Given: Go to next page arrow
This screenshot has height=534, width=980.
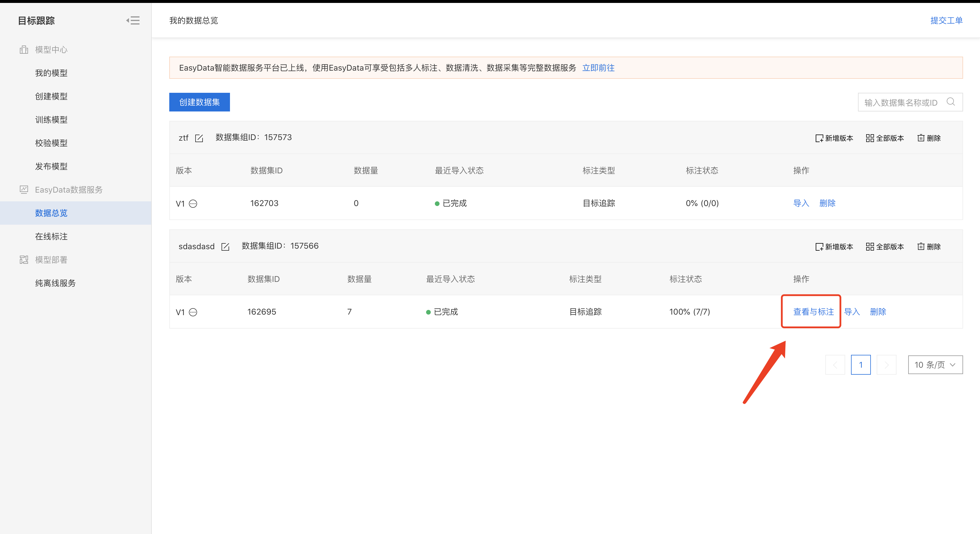Looking at the screenshot, I should 886,365.
